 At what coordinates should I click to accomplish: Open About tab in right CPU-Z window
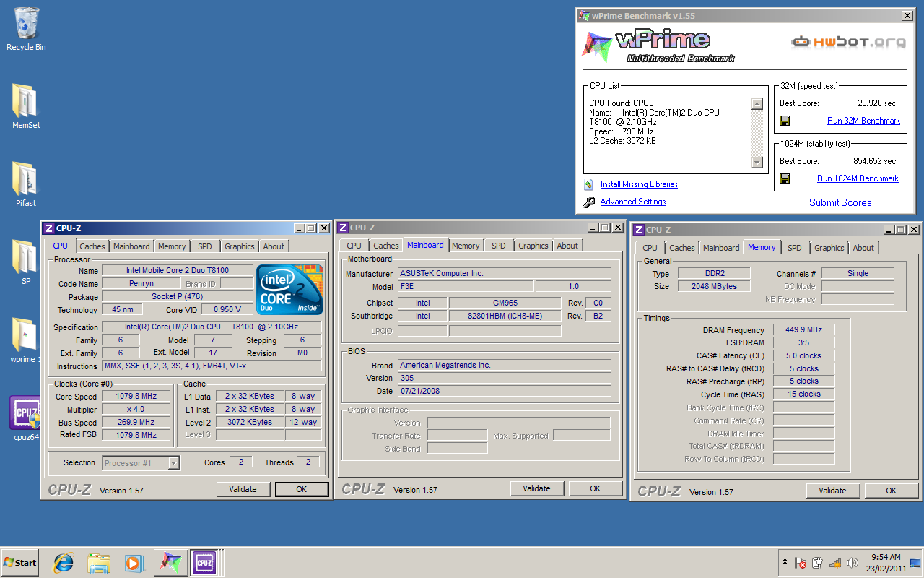(x=863, y=248)
